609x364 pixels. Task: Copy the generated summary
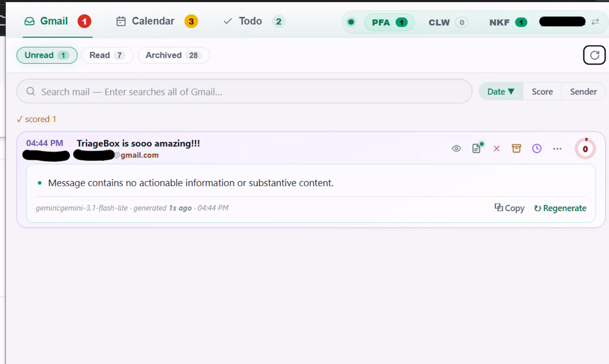coord(509,208)
